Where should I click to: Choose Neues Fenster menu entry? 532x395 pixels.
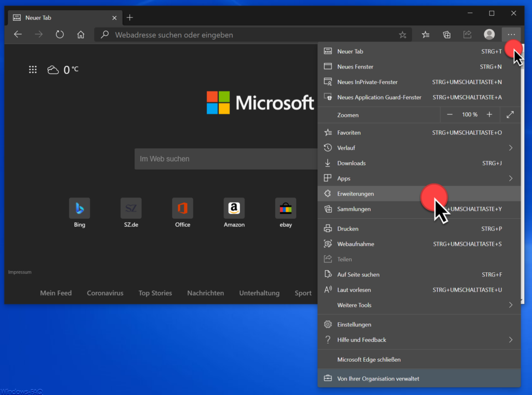point(419,67)
